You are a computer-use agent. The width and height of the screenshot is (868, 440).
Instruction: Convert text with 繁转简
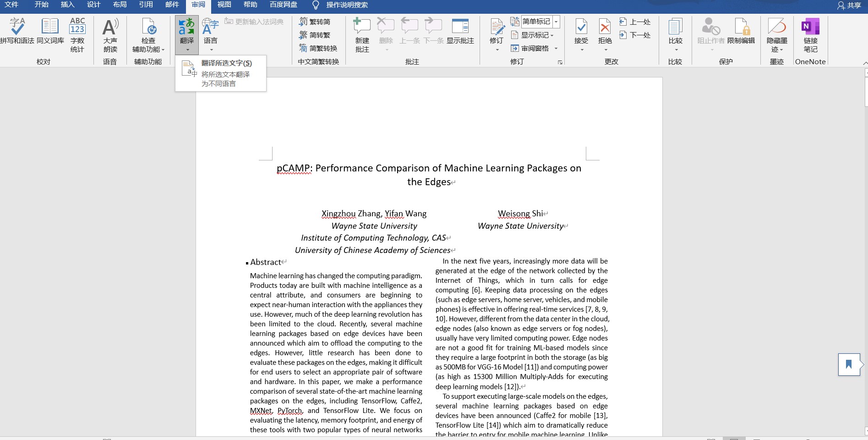click(315, 22)
